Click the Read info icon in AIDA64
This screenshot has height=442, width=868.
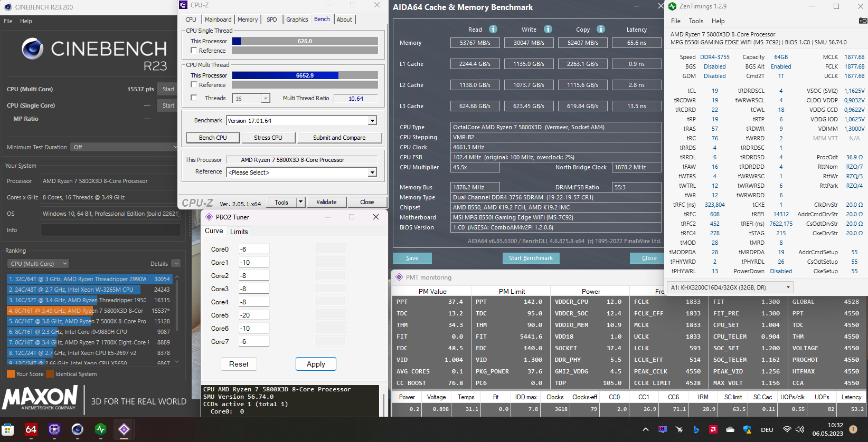[493, 29]
